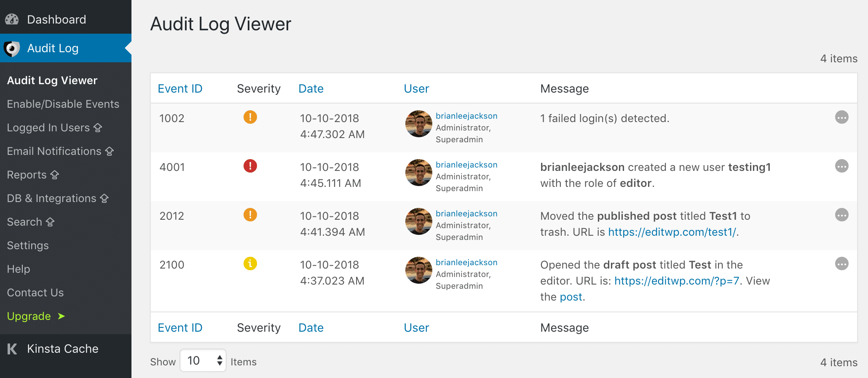Click yellow info severity icon for event 2100
The width and height of the screenshot is (868, 378).
click(x=250, y=264)
